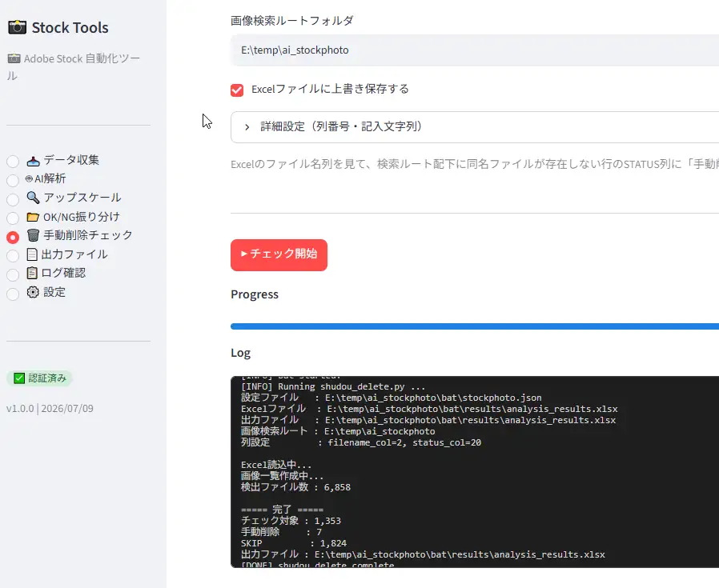Image resolution: width=719 pixels, height=588 pixels.
Task: Click the 手動削除チェック trash can icon
Action: coord(33,235)
